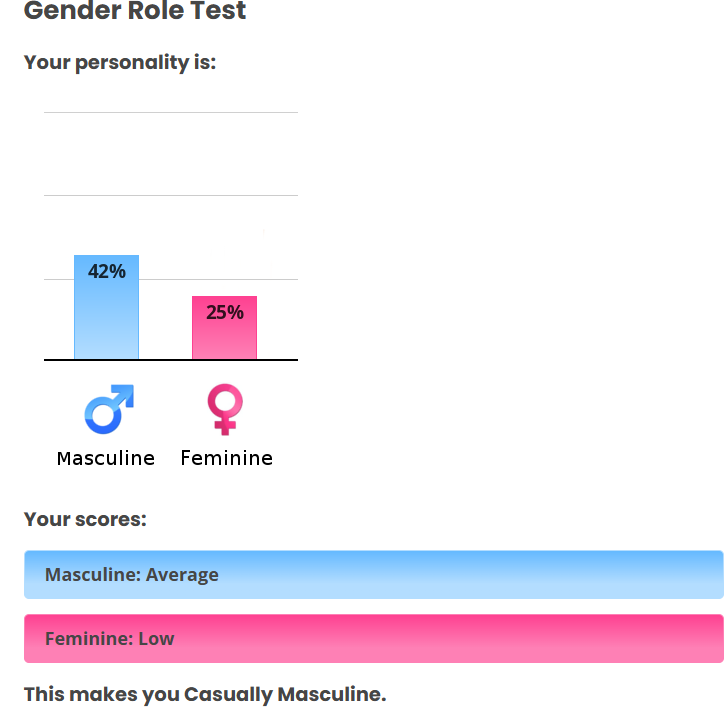Click the Your personality is: heading
The height and width of the screenshot is (720, 727).
[x=120, y=62]
